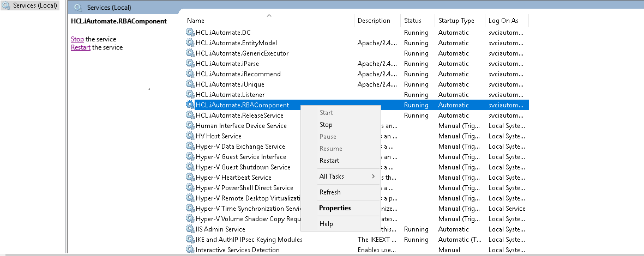Open Properties from the context menu
Viewport: 644px width, 256px height.
335,208
